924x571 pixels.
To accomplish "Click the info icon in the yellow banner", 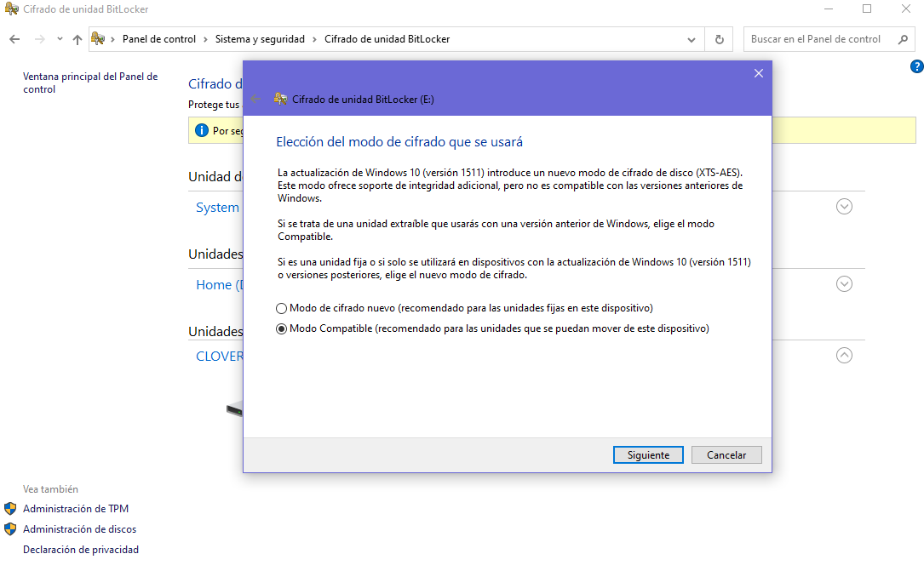I will [x=202, y=131].
